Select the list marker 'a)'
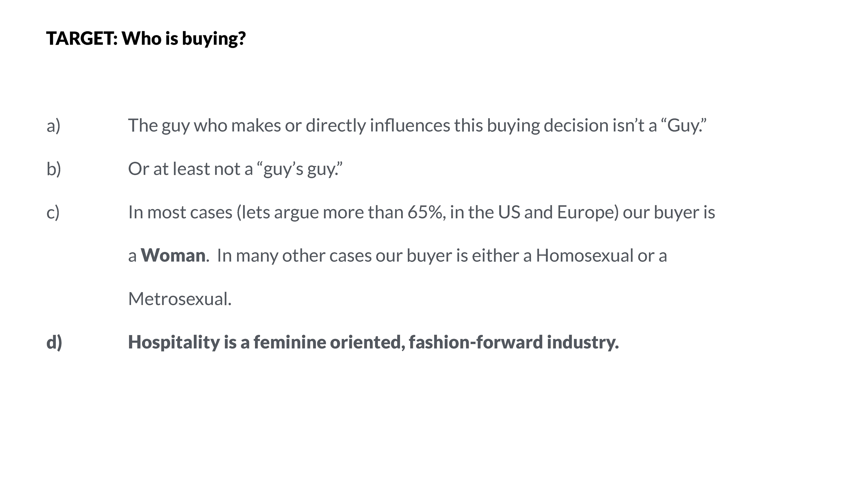This screenshot has height=488, width=868. click(x=53, y=126)
